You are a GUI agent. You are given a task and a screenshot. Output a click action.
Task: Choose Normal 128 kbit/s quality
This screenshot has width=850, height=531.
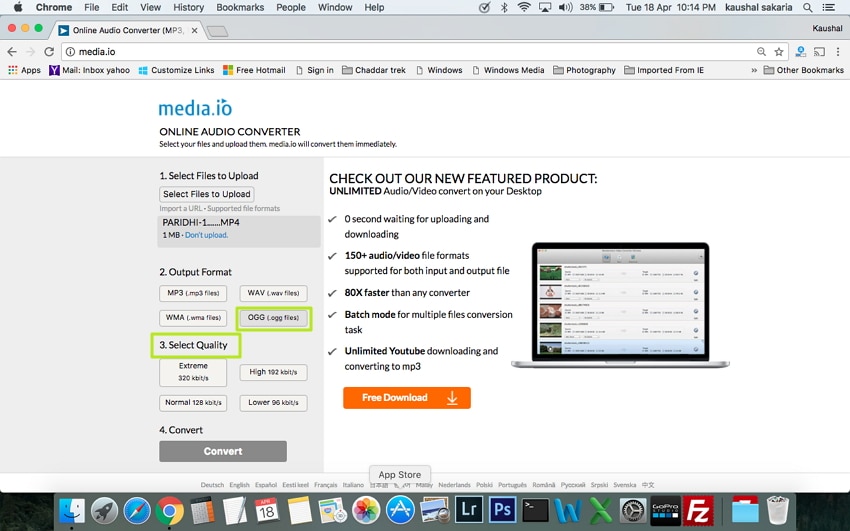[193, 403]
